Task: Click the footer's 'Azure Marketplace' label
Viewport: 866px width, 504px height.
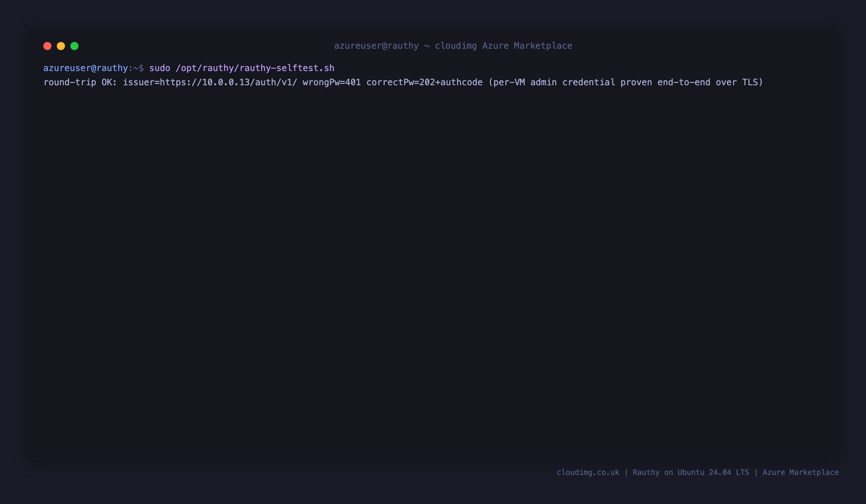Action: coord(801,473)
